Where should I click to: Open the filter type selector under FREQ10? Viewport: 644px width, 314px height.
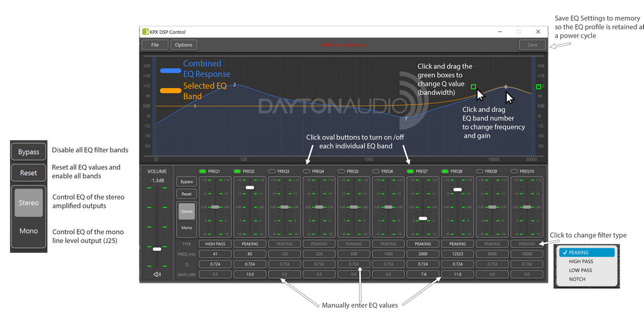pos(527,244)
